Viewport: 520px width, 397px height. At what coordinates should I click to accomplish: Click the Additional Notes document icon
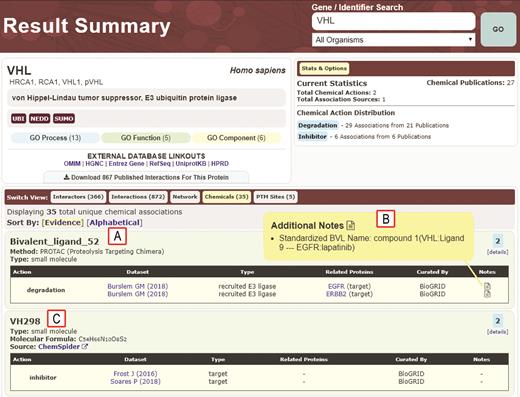point(351,226)
